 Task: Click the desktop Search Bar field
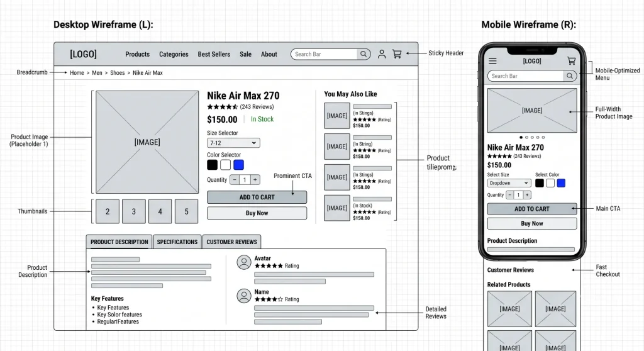click(x=324, y=54)
